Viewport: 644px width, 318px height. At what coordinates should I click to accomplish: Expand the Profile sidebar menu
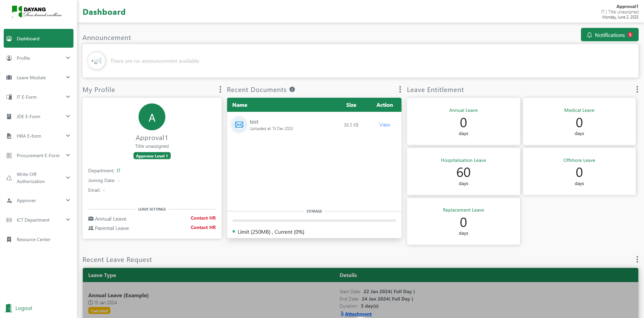pos(38,58)
